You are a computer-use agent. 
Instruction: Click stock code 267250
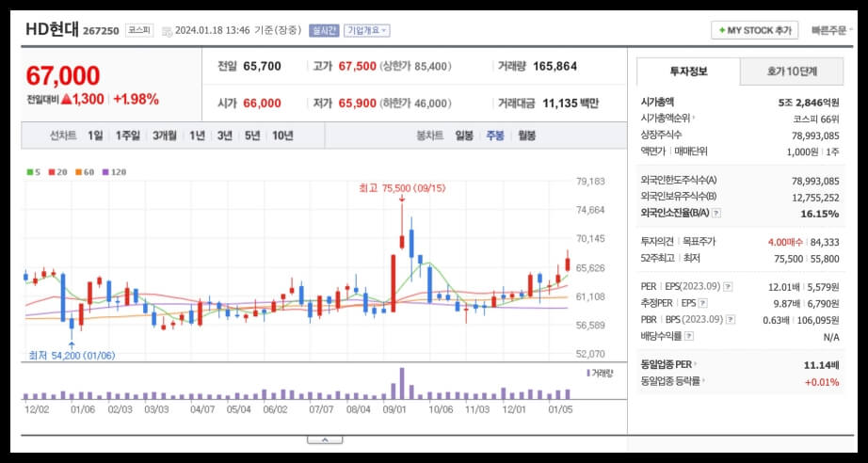[101, 31]
